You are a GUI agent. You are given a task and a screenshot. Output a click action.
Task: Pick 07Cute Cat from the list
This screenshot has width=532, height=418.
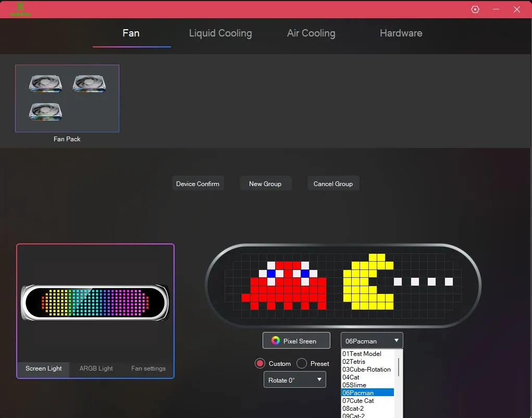367,401
